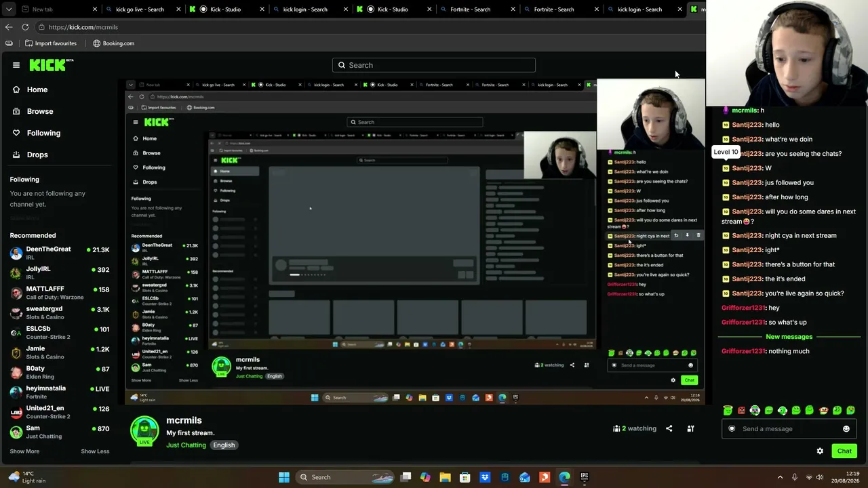Open the B0aty recommended channel
This screenshot has width=868, height=488.
pyautogui.click(x=60, y=372)
